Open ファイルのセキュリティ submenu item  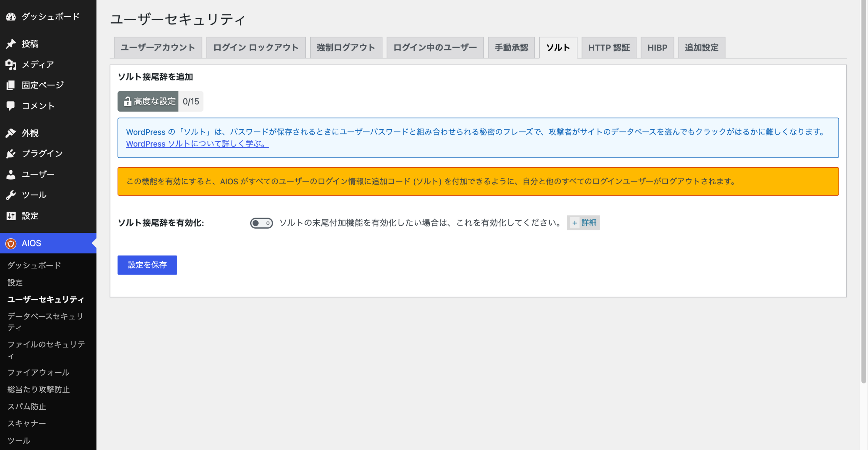(46, 350)
